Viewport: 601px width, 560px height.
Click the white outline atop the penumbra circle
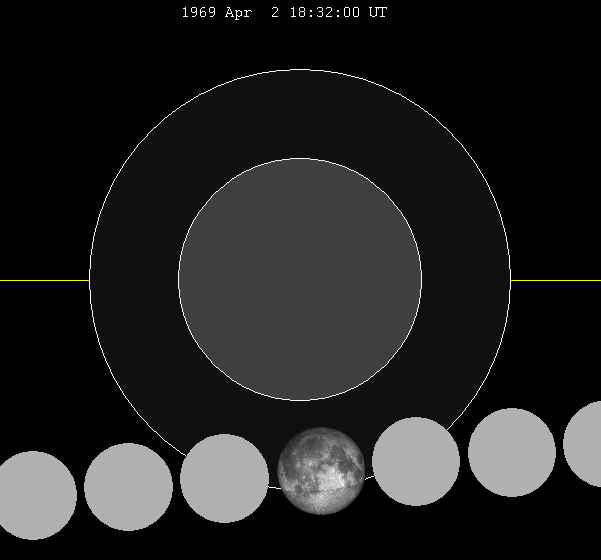300,70
